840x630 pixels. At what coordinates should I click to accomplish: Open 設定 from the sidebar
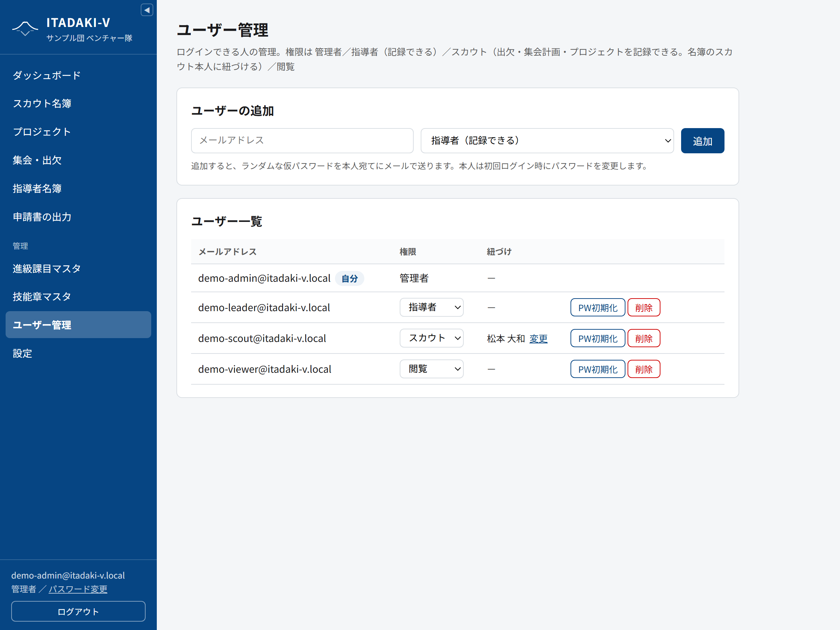tap(78, 353)
